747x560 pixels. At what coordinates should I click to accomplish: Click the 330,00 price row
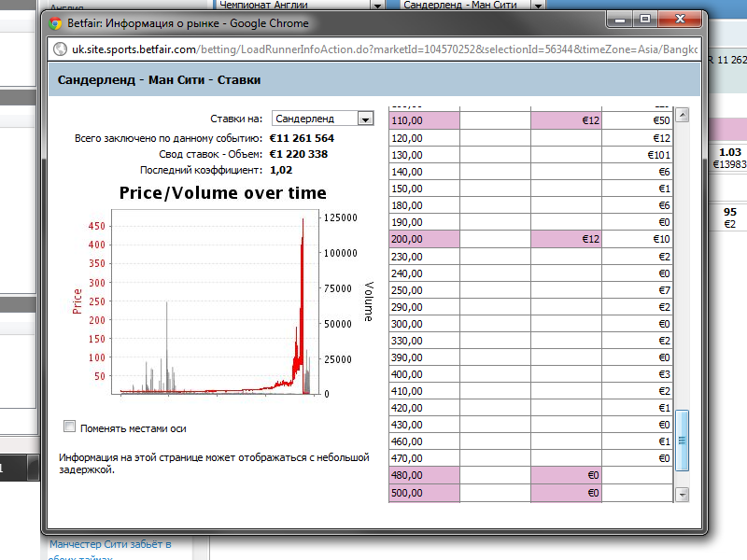[530, 341]
